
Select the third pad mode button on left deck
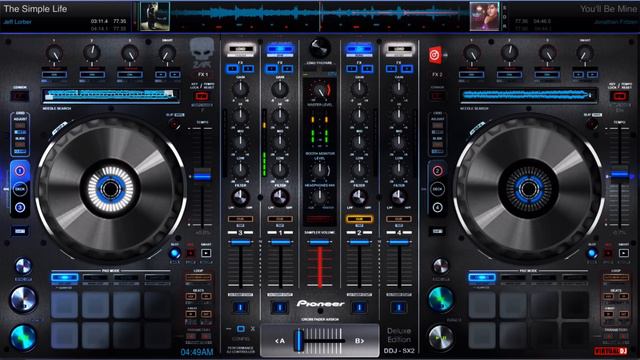pos(126,278)
